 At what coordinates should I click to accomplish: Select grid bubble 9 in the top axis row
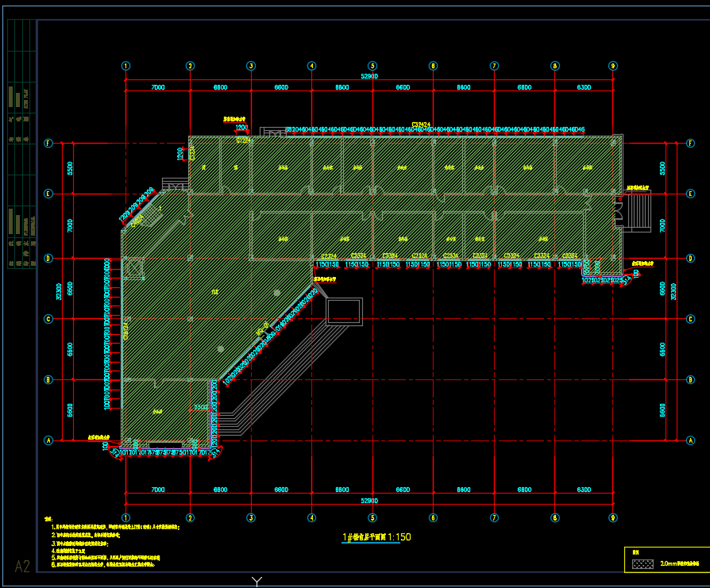coord(612,66)
